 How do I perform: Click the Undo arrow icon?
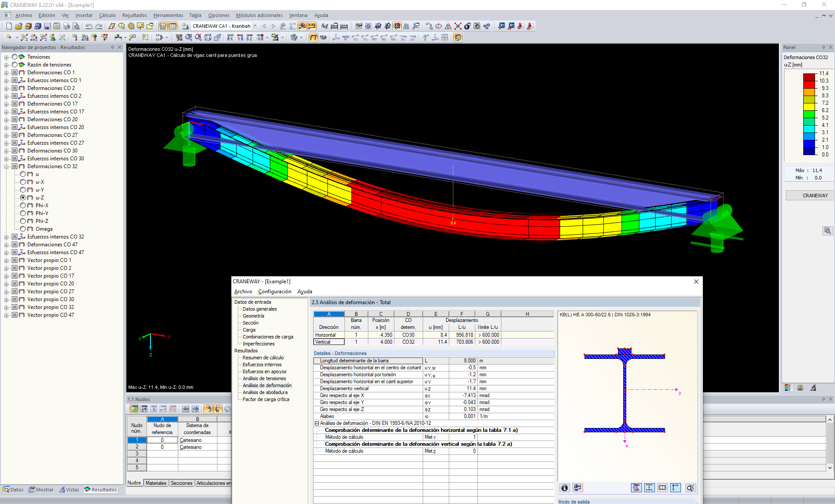(89, 26)
